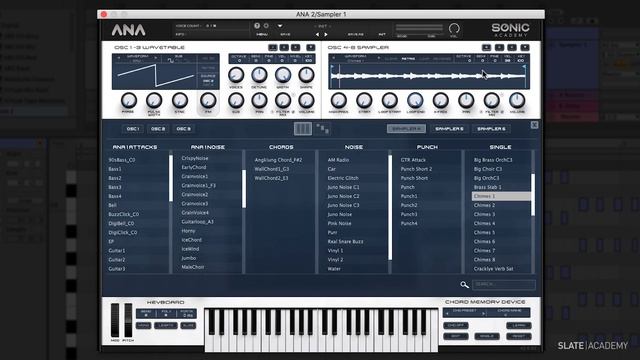Click INIT to initialize the preset
The width and height of the screenshot is (640, 360).
382,35
